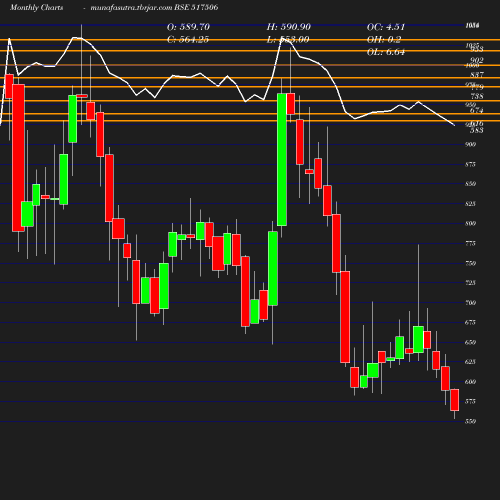Click the "munafasutra.tbrjar.com" source label
Image resolution: width=500 pixels, height=500 pixels.
pyautogui.click(x=131, y=7)
